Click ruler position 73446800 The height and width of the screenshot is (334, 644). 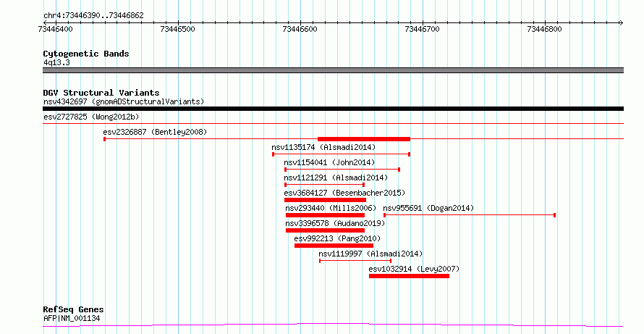point(545,29)
